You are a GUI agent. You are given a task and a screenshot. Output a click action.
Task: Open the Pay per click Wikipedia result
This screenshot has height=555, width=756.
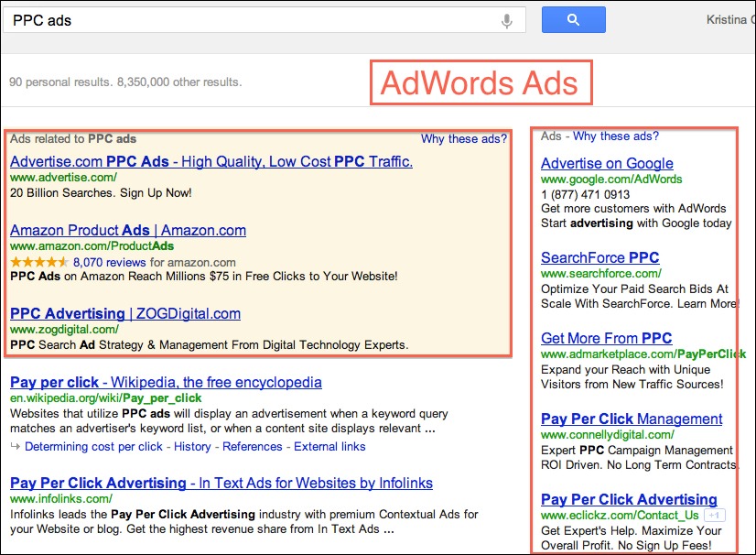166,383
